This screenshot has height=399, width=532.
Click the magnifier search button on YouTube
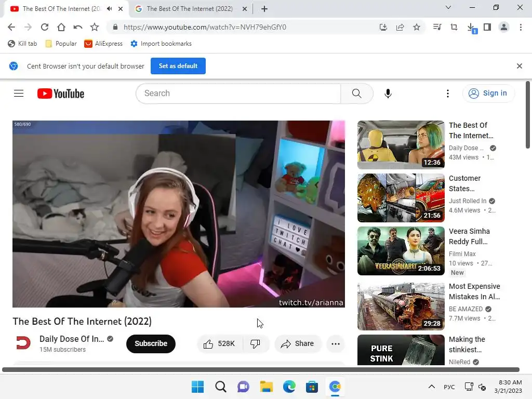click(x=356, y=94)
